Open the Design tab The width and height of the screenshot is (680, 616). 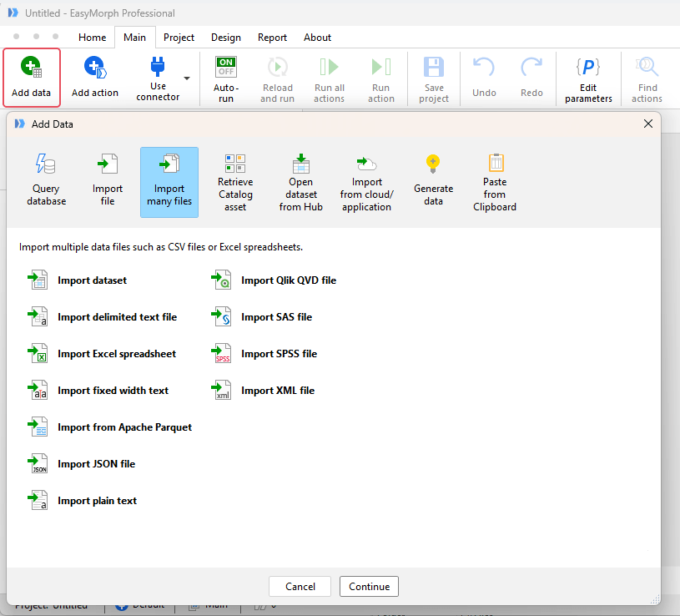[226, 38]
